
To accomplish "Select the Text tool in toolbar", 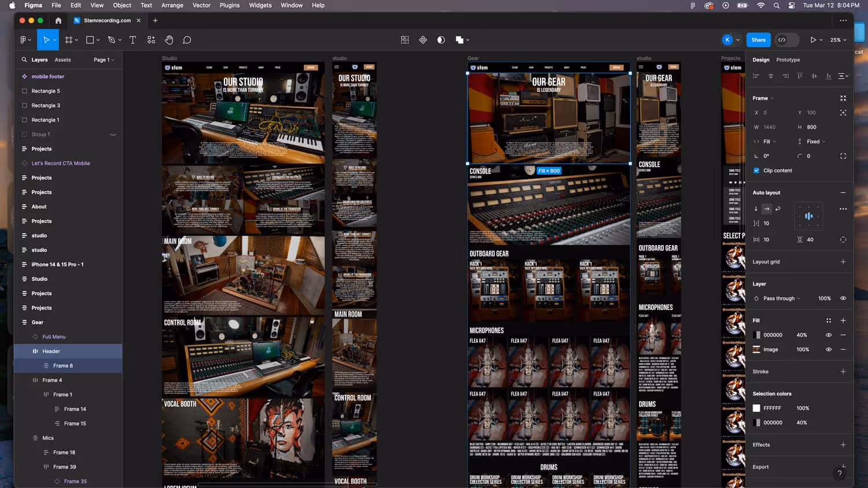I will tap(133, 40).
